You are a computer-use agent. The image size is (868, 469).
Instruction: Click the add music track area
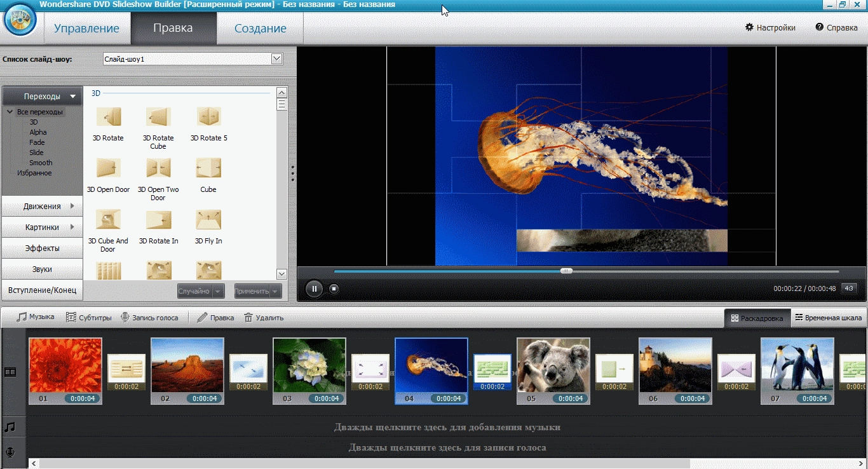click(x=447, y=427)
